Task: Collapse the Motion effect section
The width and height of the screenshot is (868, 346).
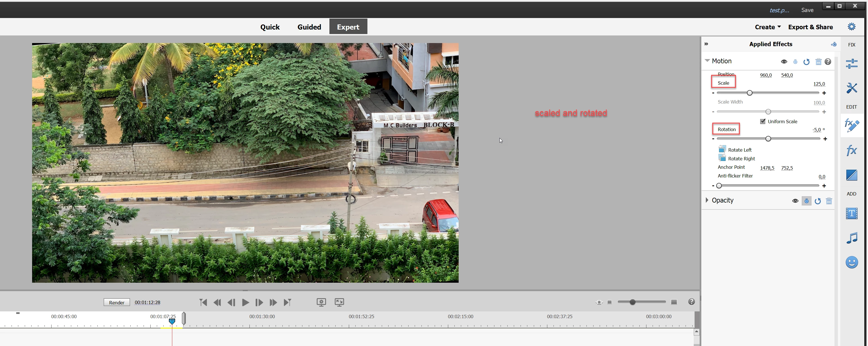Action: point(707,60)
